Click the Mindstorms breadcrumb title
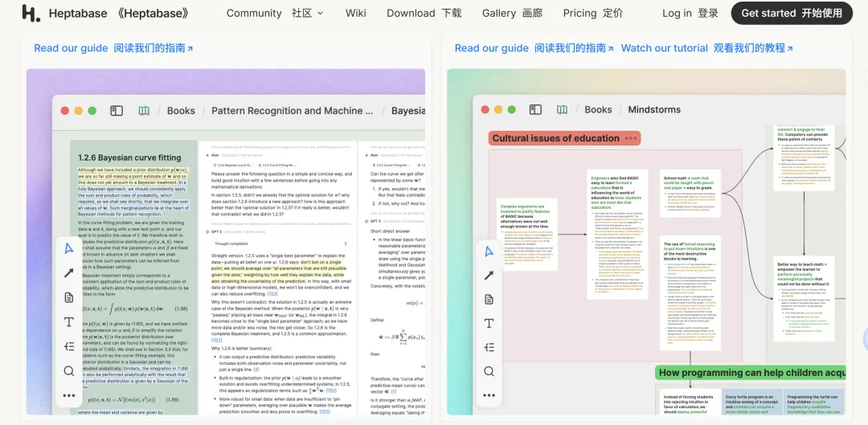Screen dimensions: 868x425 [x=654, y=109]
